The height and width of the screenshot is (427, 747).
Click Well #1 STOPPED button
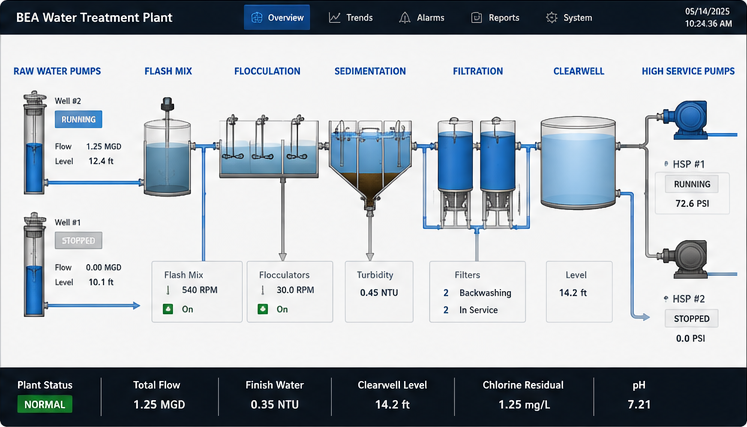[78, 241]
